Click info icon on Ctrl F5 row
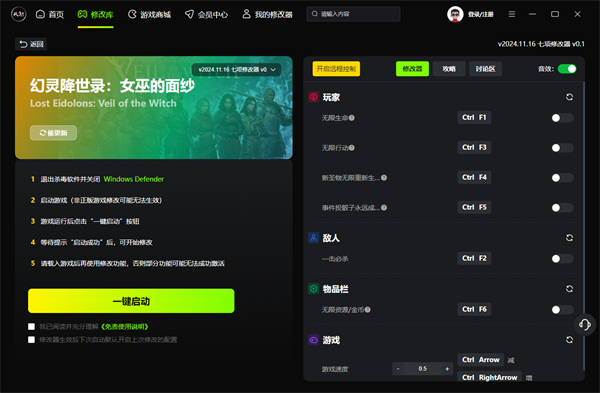The width and height of the screenshot is (600, 393). (384, 207)
